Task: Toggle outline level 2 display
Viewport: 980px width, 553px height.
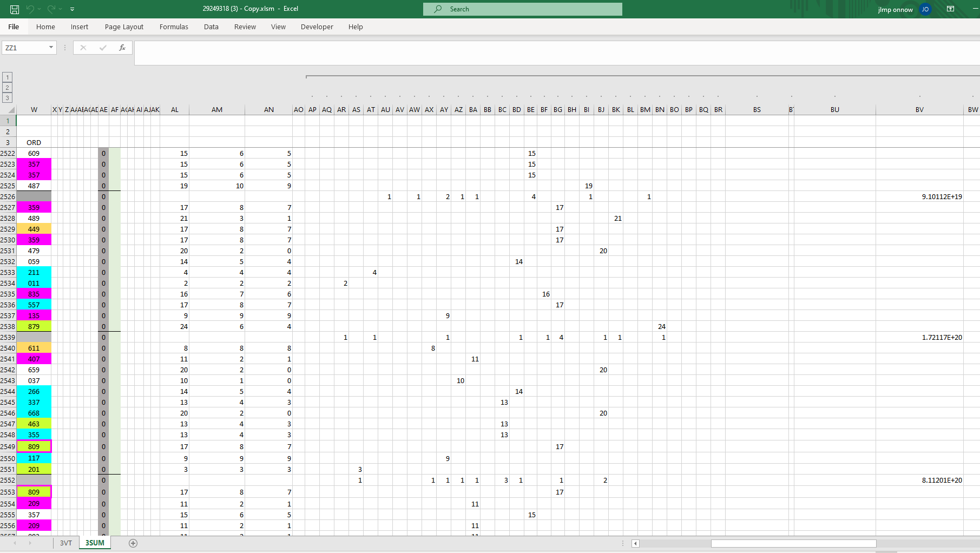Action: [x=7, y=87]
